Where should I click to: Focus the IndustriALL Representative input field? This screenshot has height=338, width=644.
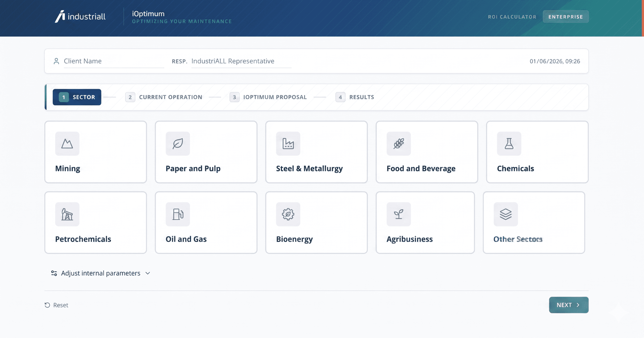tap(242, 61)
